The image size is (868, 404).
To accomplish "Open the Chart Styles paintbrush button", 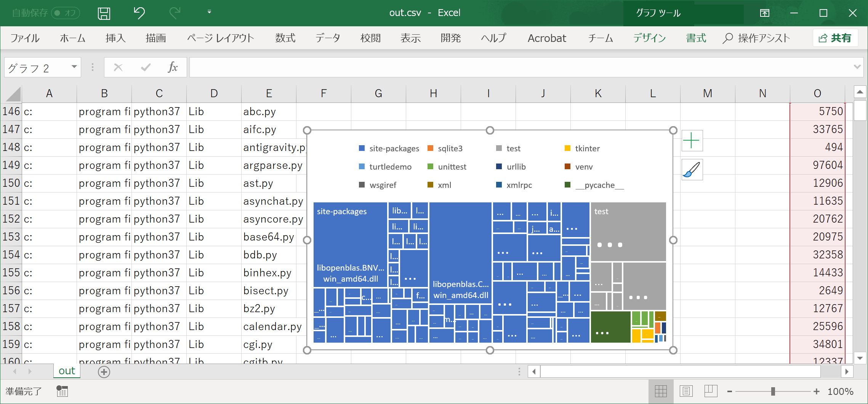I will tap(692, 170).
